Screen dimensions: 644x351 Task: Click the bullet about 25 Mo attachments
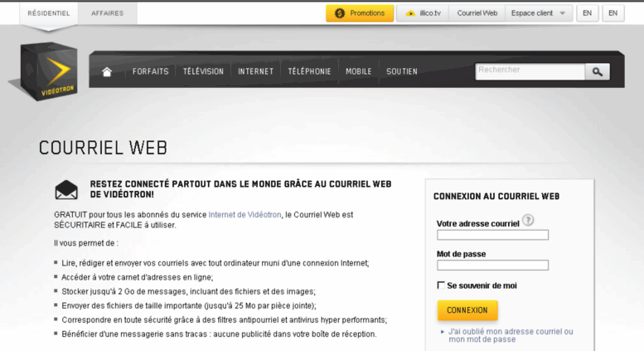coord(189,306)
